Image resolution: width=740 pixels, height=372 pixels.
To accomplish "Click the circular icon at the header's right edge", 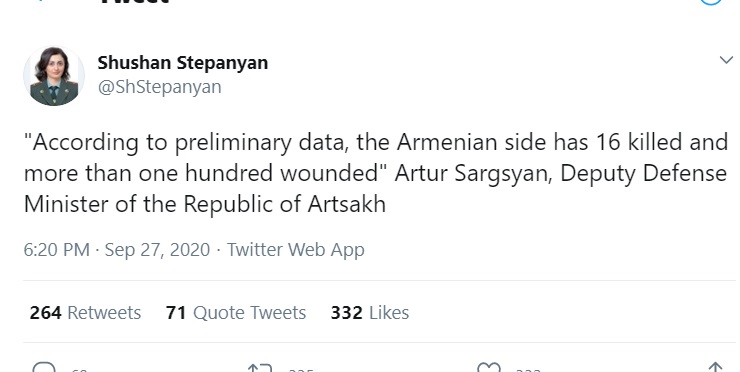I will 711,1.
